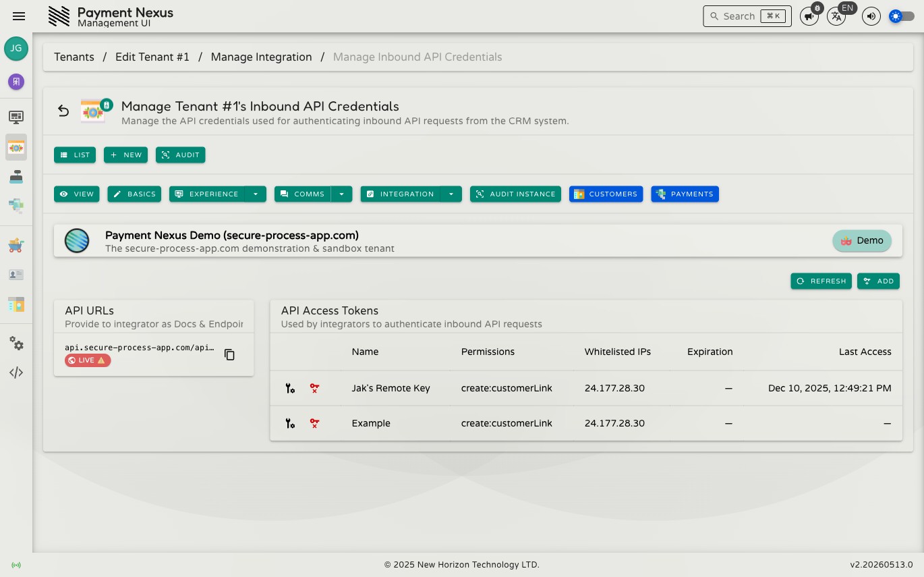This screenshot has width=924, height=577.
Task: Open the JG user avatar
Action: tap(16, 49)
